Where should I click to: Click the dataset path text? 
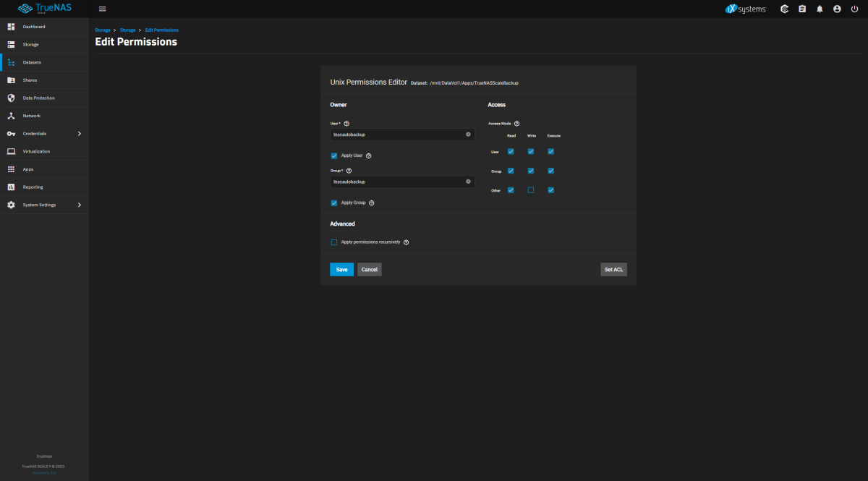[475, 83]
